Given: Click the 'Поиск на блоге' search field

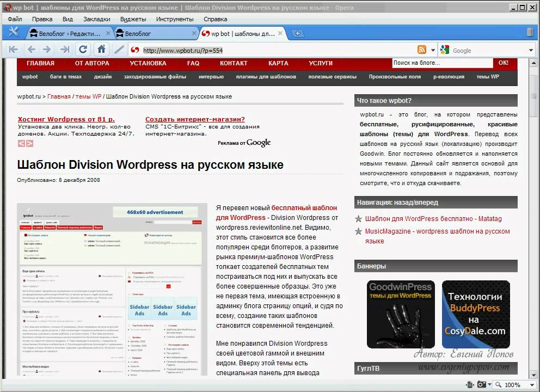Looking at the screenshot, I should [x=441, y=63].
